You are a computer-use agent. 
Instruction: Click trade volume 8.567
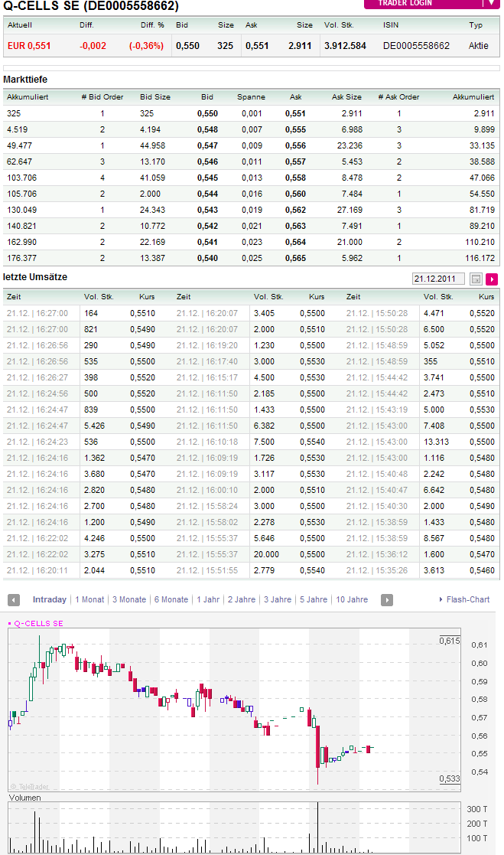click(434, 538)
